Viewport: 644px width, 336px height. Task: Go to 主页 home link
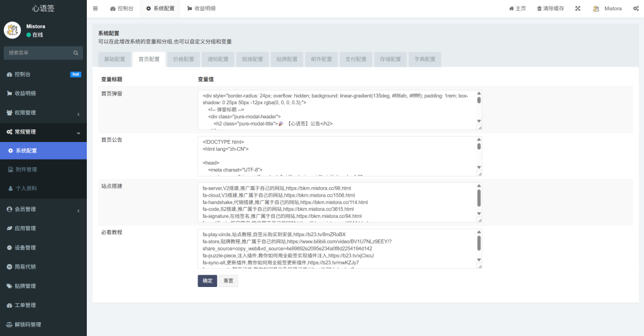[518, 8]
